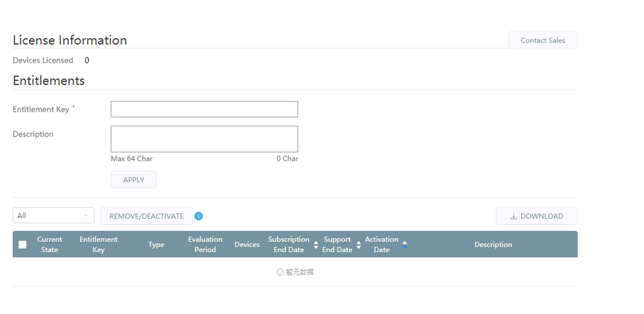Click the Type column header
This screenshot has width=644, height=314.
pos(156,244)
